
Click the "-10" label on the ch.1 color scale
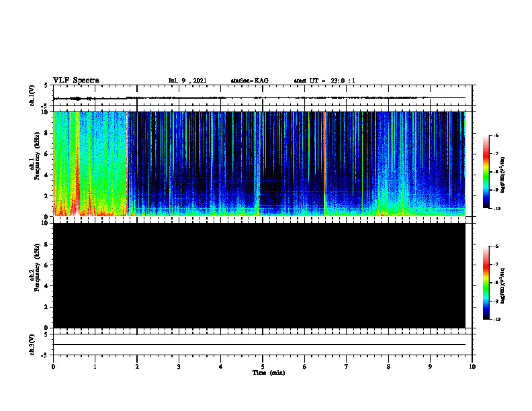496,209
